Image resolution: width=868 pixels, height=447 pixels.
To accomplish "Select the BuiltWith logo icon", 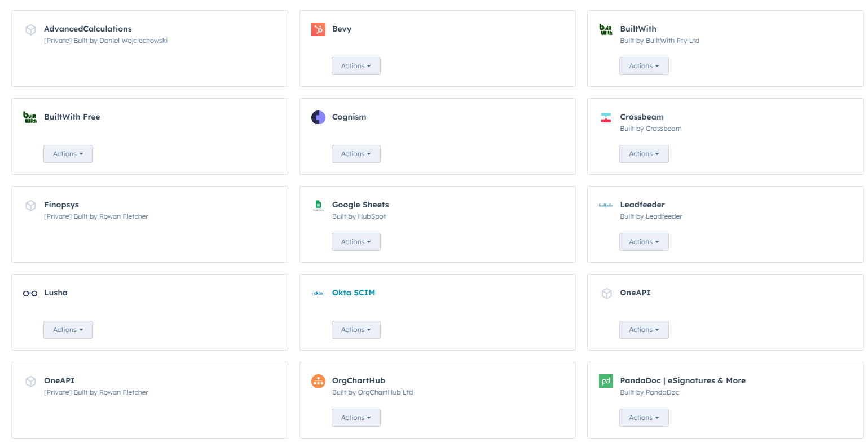I will point(606,29).
